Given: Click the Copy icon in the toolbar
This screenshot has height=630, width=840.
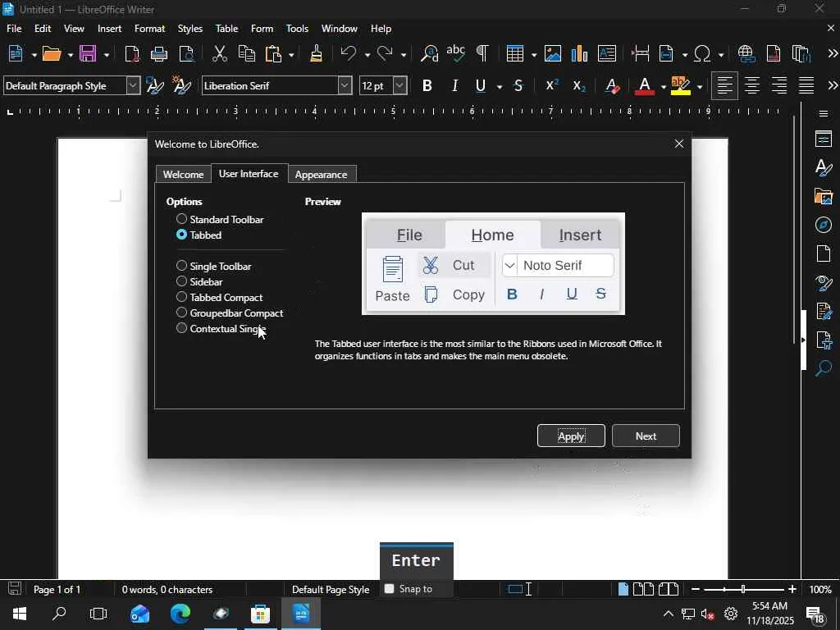Looking at the screenshot, I should point(247,53).
